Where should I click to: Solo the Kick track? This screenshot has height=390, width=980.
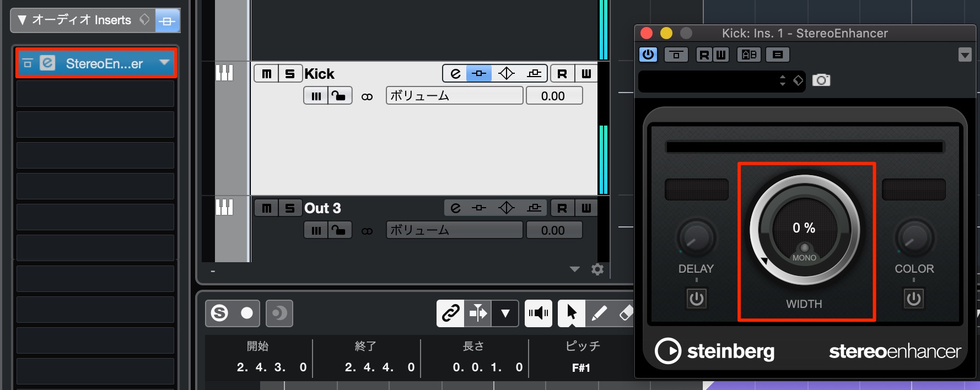[x=290, y=73]
